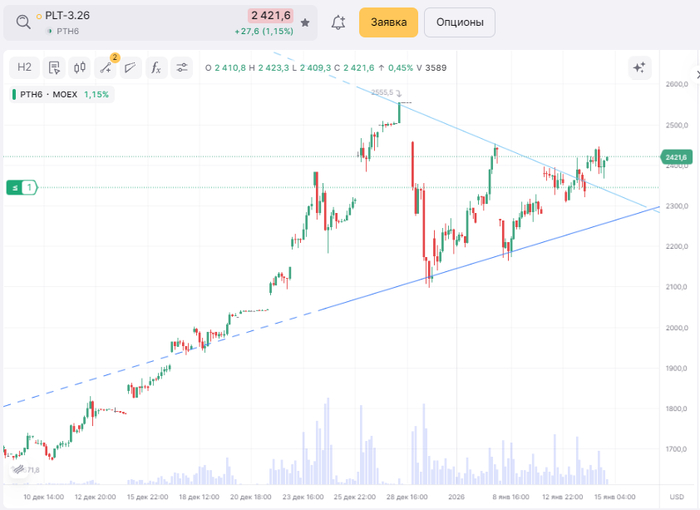The image size is (700, 510).
Task: Open the fx indicators menu
Action: (x=155, y=68)
